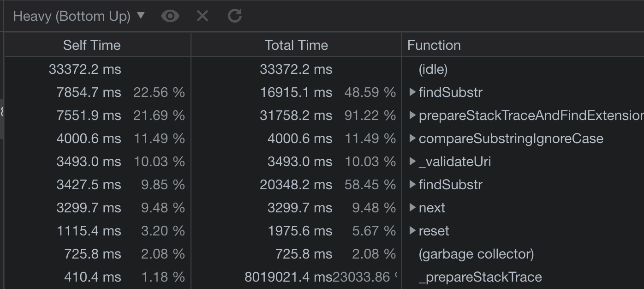The width and height of the screenshot is (644, 289).
Task: Sort the profile by Self Time
Action: pos(91,45)
